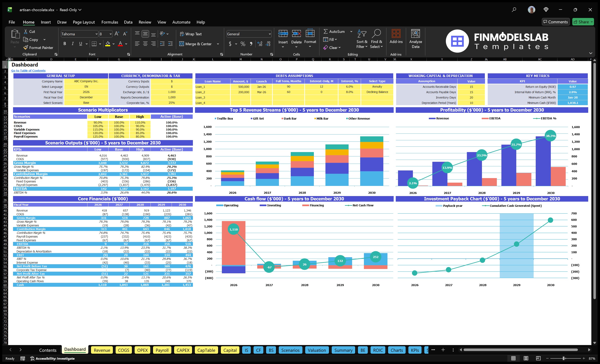The height and width of the screenshot is (364, 600).
Task: Apply the Percent number style
Action: (243, 44)
